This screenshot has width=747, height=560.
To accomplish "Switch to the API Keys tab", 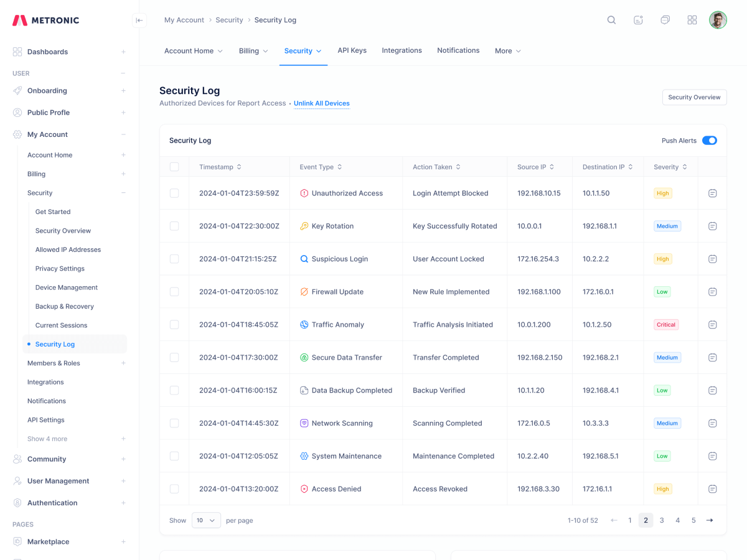I will point(352,50).
